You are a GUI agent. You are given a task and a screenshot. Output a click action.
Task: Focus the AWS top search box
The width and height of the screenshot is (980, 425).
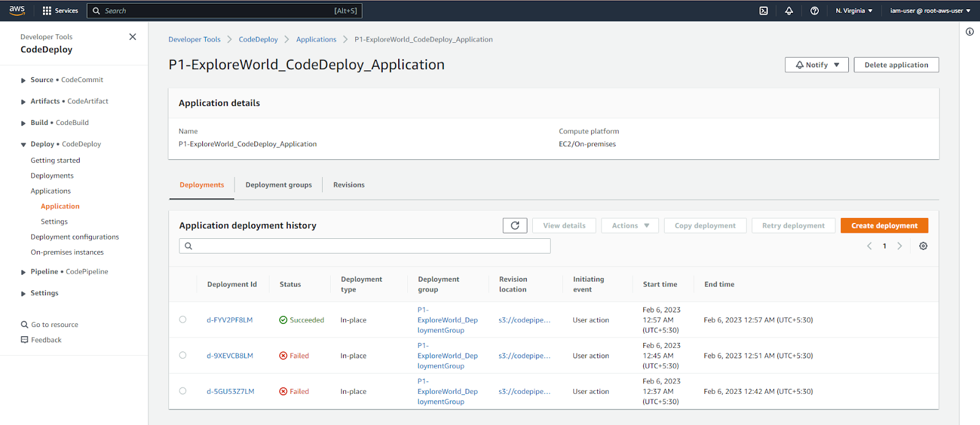(x=225, y=10)
